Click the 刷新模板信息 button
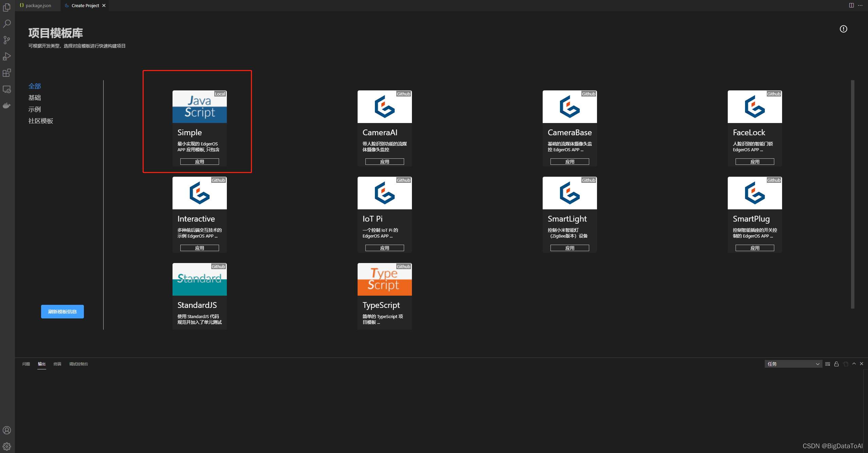Viewport: 868px width, 453px height. [62, 312]
